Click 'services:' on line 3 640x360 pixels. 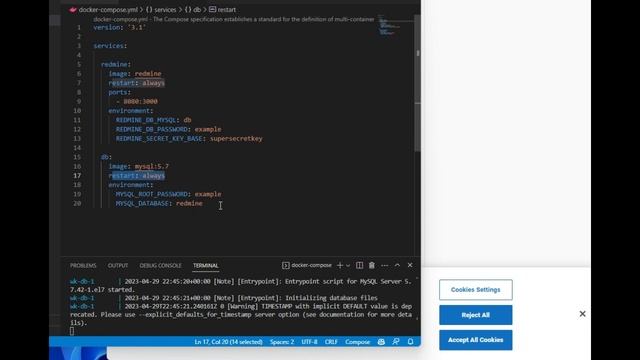(x=110, y=46)
